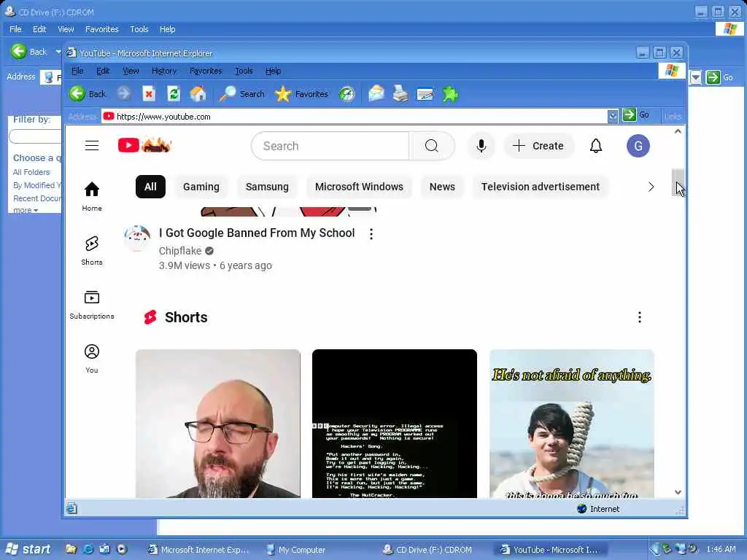Switch to Microsoft Internet Exp... taskbar item
This screenshot has height=560, width=747.
click(x=198, y=550)
